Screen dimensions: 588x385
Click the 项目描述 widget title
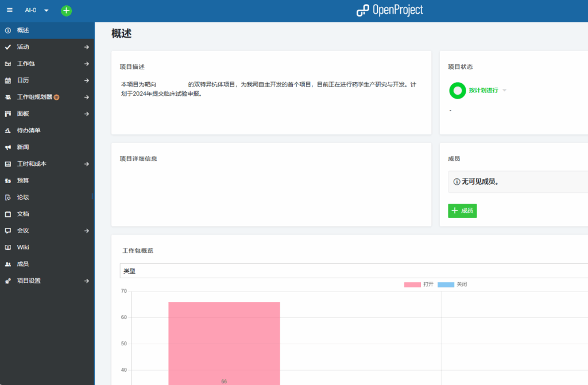click(133, 67)
